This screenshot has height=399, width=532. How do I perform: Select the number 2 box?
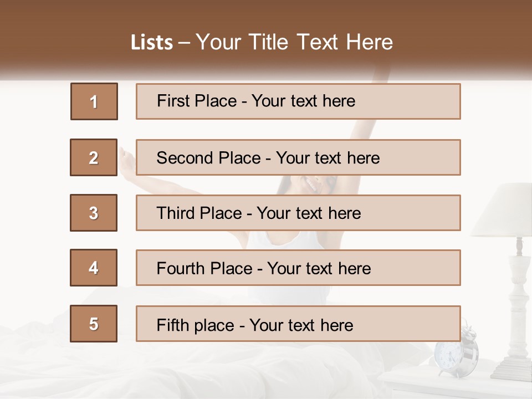coord(94,157)
